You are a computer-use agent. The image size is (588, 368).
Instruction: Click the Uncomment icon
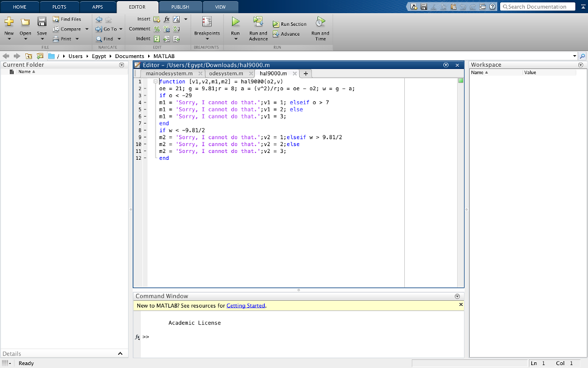(x=167, y=29)
